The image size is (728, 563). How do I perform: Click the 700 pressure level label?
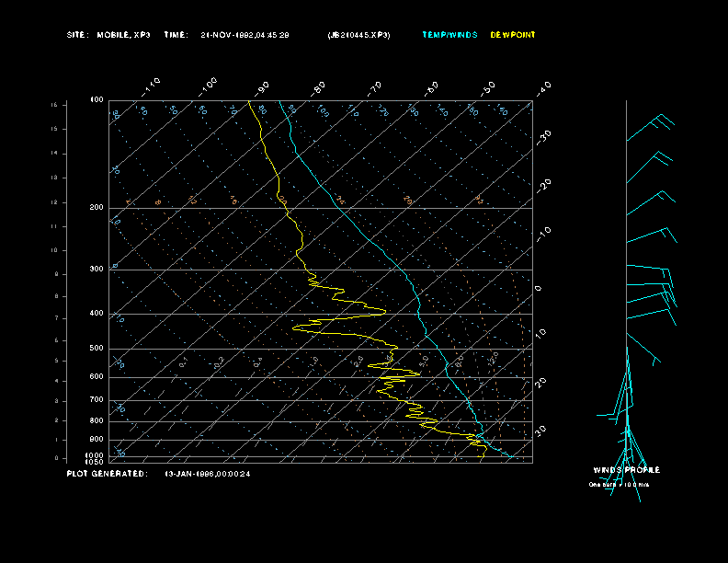coord(97,399)
